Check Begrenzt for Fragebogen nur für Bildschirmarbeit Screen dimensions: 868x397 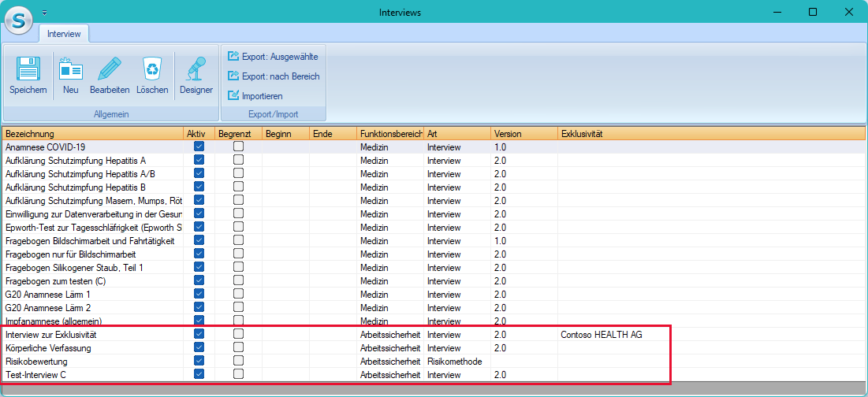239,254
